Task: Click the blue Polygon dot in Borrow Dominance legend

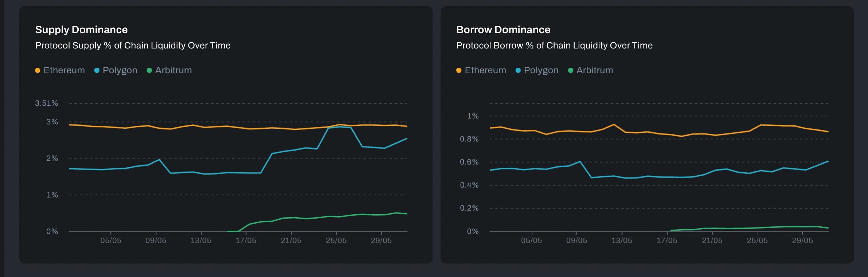Action: coord(518,70)
